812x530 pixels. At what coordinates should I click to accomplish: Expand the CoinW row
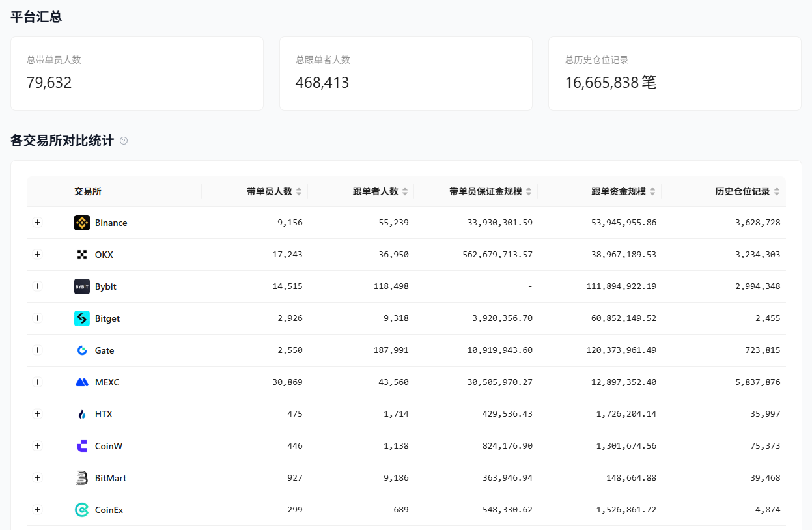pyautogui.click(x=37, y=446)
